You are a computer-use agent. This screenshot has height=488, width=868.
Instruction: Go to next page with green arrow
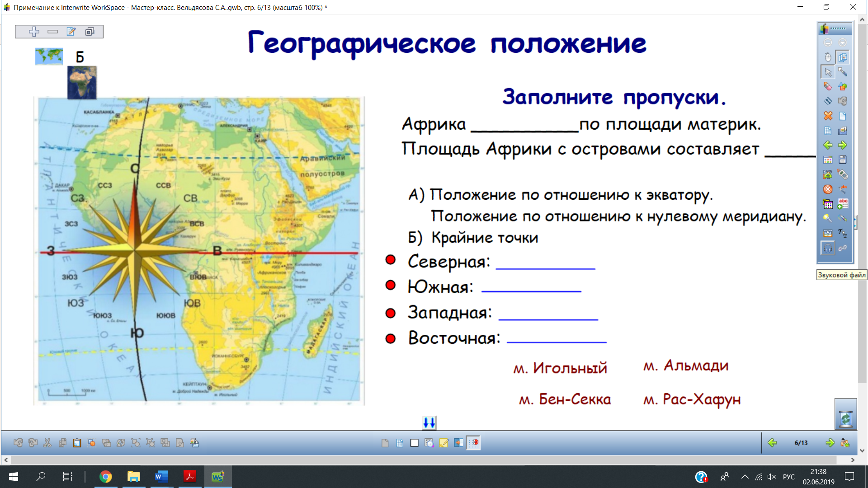830,443
